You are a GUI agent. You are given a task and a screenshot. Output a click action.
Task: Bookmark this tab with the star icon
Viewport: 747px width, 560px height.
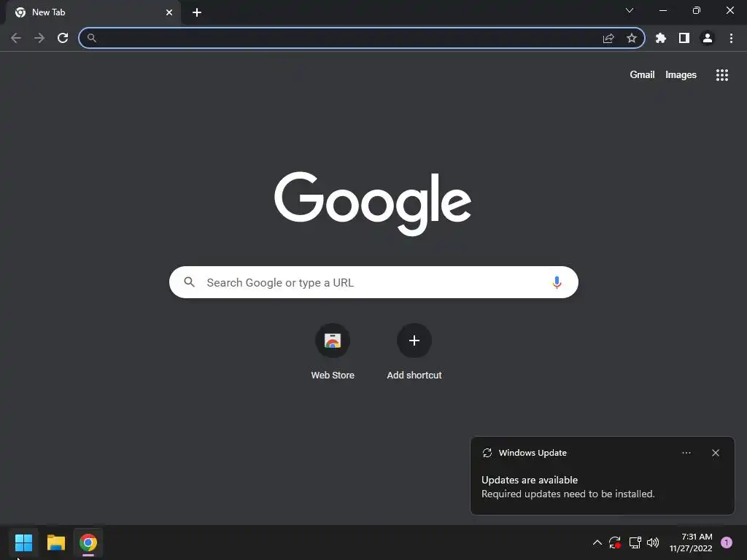[632, 38]
